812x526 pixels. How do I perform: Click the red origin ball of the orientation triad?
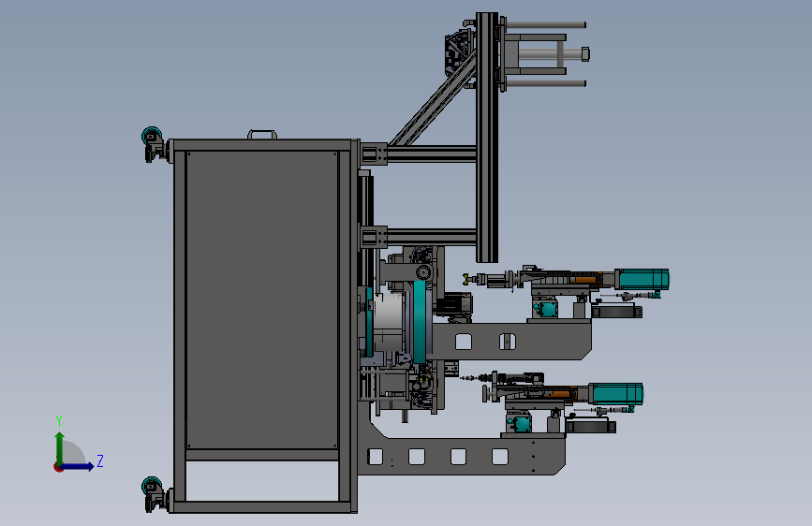click(58, 467)
